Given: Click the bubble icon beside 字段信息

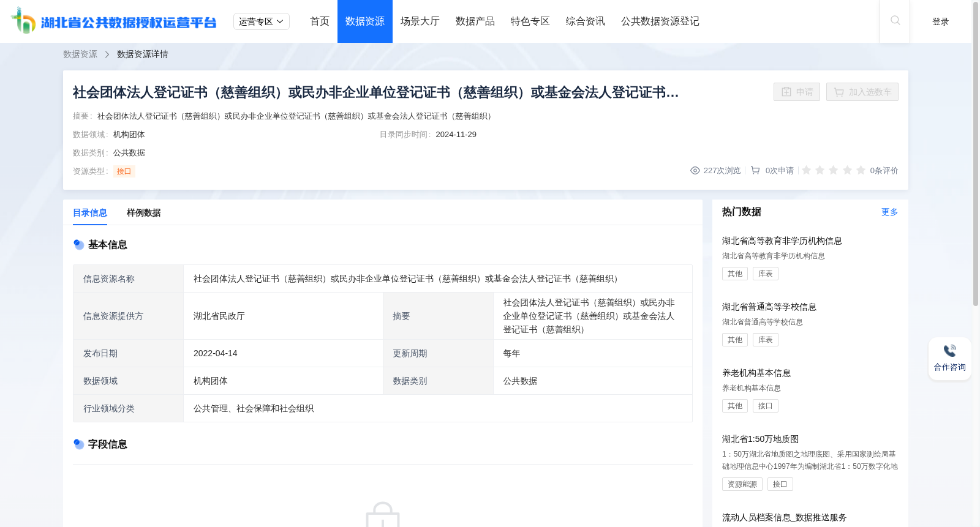Looking at the screenshot, I should click(78, 444).
